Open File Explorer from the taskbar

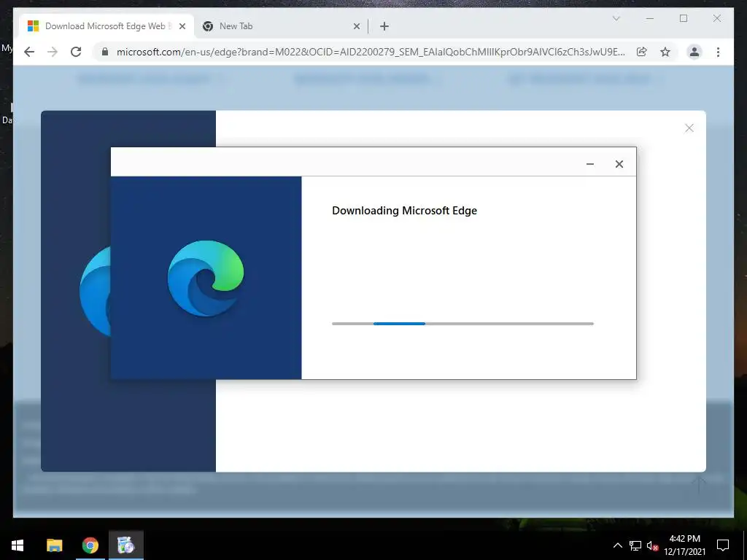[x=54, y=545]
